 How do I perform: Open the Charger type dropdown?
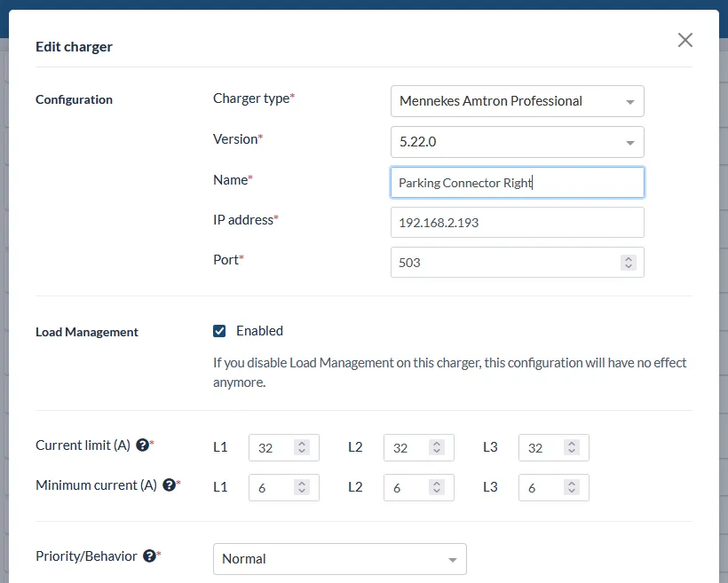[x=517, y=101]
